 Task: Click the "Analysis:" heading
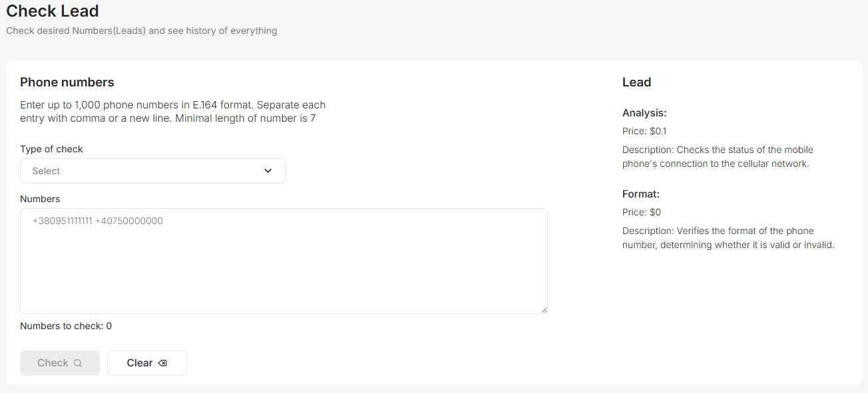[644, 113]
